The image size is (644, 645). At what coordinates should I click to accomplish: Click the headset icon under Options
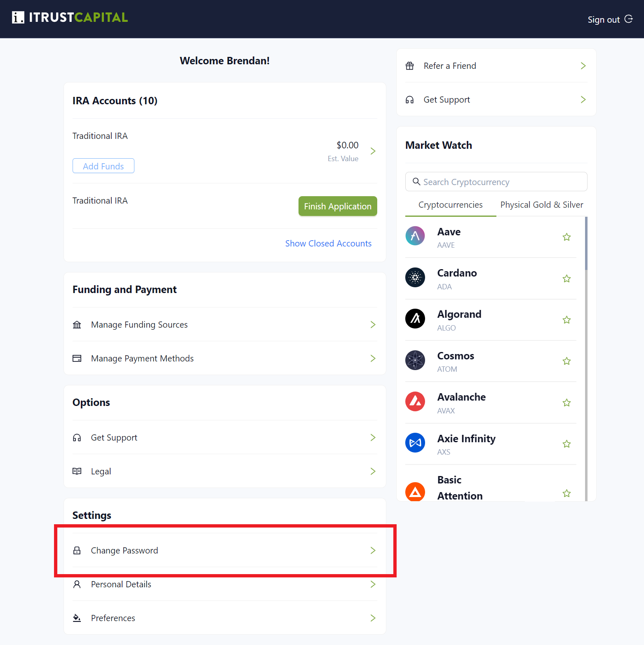point(77,438)
